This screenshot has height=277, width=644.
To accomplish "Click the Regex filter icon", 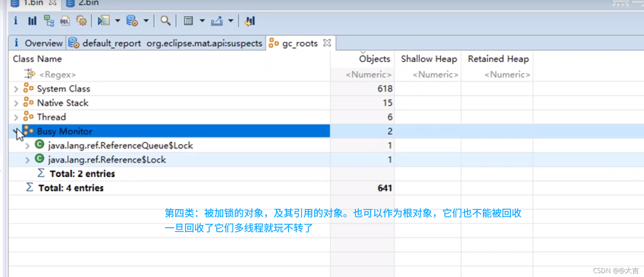I will [x=29, y=74].
